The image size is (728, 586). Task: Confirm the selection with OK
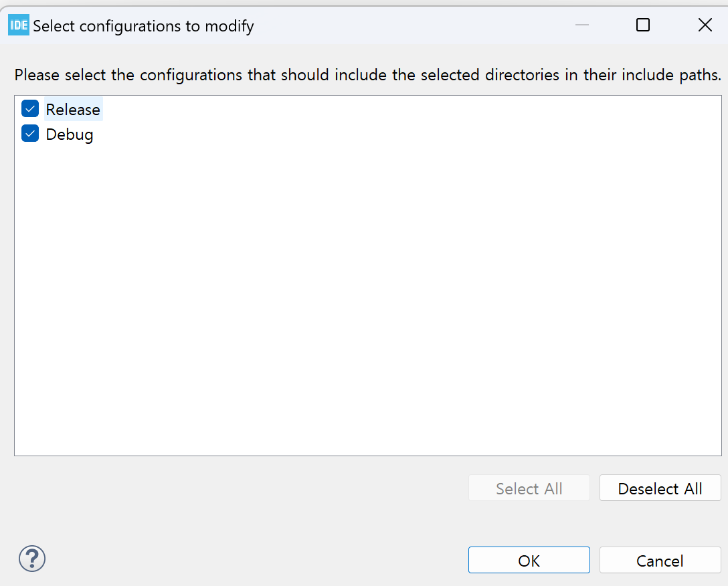coord(529,561)
